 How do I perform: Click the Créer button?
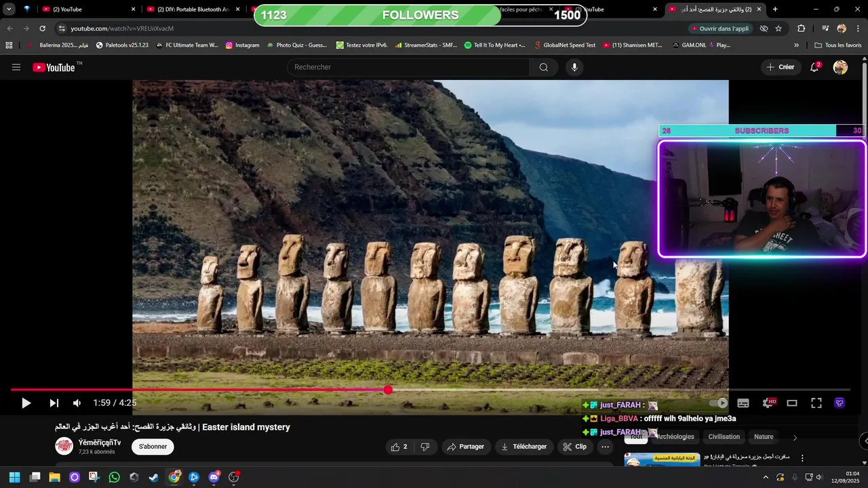coord(780,67)
